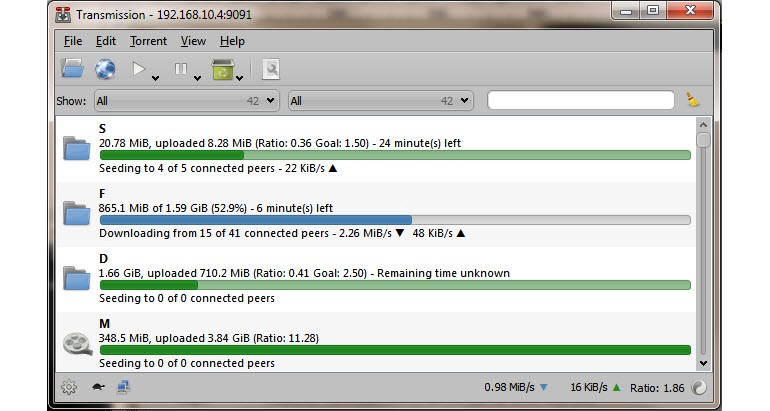The height and width of the screenshot is (411, 770).
Task: Open torrent properties with the magnifier icon
Action: [271, 69]
